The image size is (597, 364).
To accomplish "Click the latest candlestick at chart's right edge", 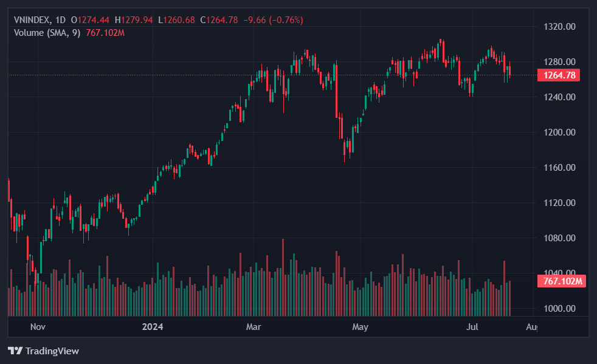I will click(x=509, y=70).
